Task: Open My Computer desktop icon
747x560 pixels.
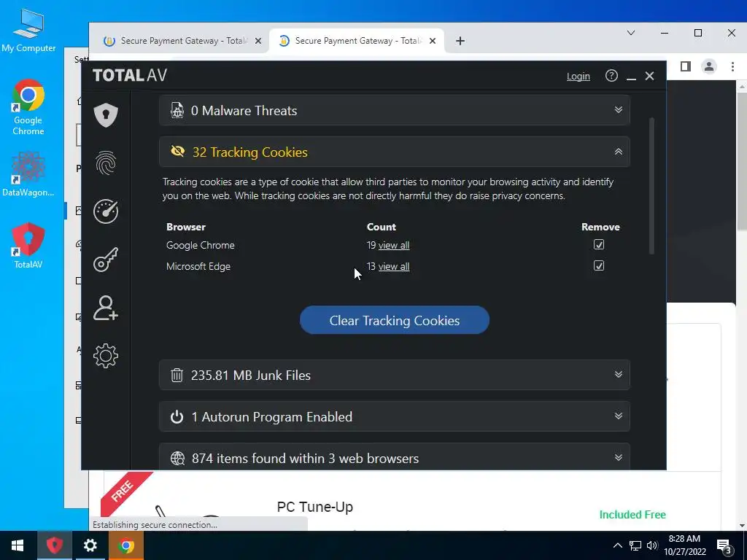Action: (x=28, y=31)
